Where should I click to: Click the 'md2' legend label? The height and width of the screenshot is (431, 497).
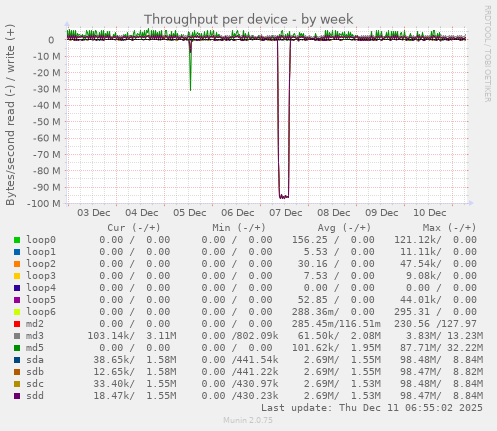[x=35, y=324]
